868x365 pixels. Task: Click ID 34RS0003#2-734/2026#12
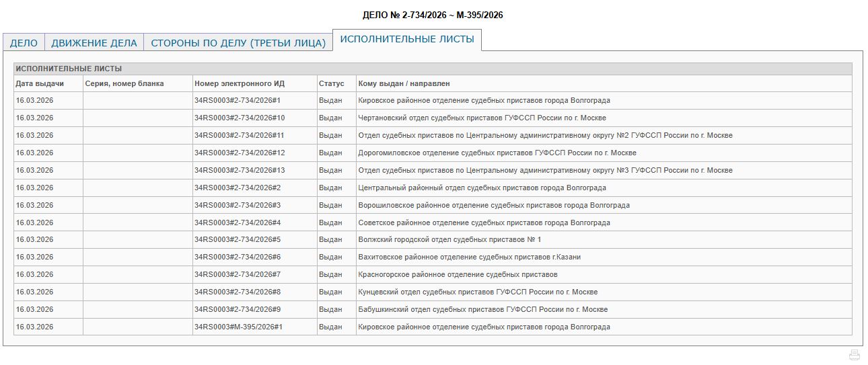click(240, 153)
